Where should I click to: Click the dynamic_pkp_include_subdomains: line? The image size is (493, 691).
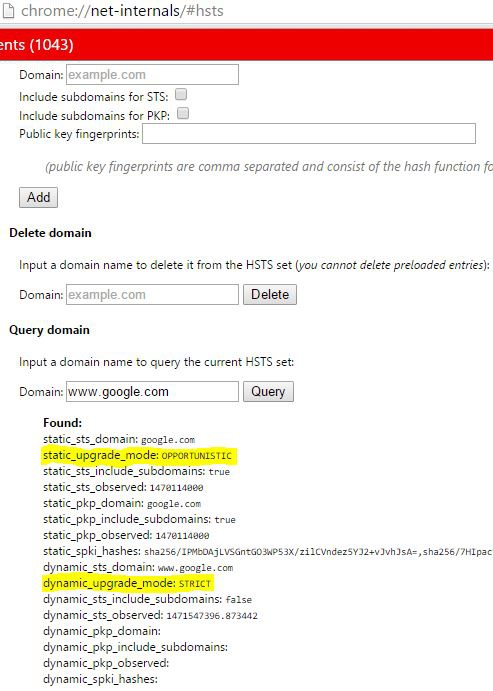pos(135,647)
